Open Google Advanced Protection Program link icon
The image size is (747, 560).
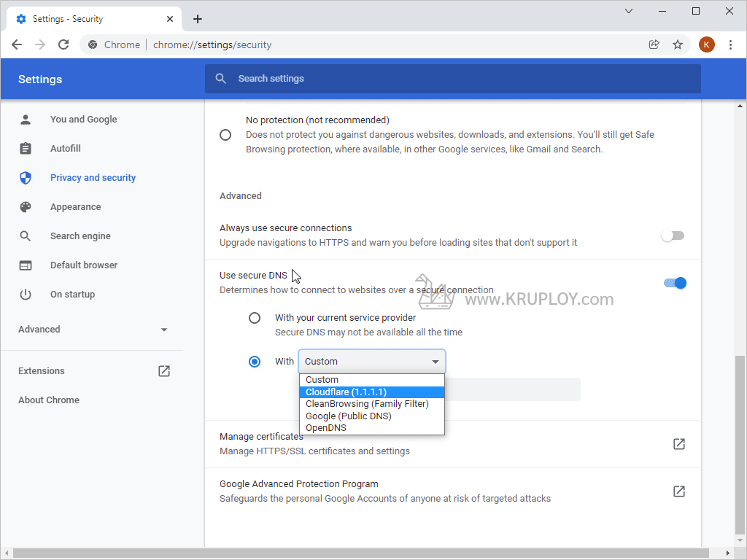pyautogui.click(x=679, y=491)
